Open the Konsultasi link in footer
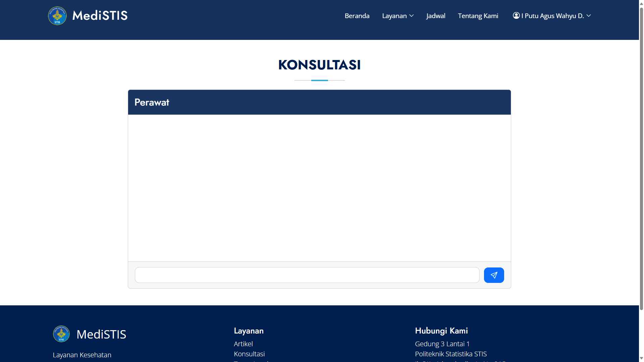The image size is (644, 362). click(x=249, y=354)
